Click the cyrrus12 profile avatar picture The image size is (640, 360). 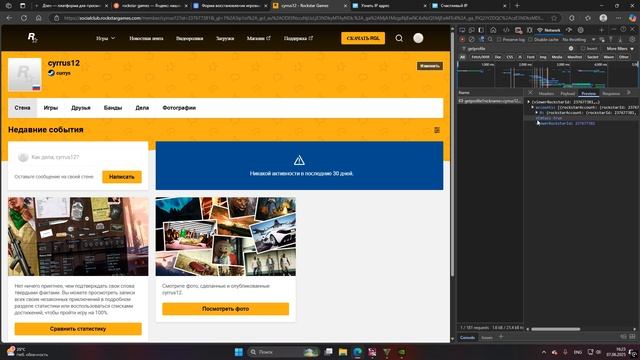(x=25, y=74)
